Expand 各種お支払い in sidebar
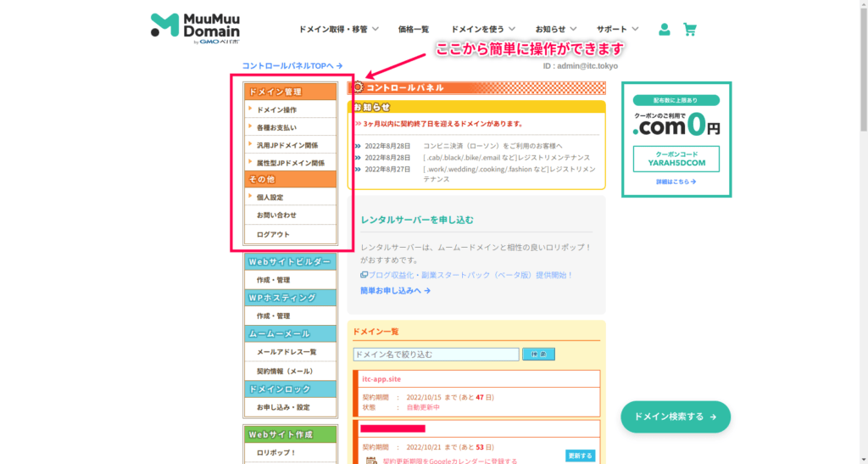The height and width of the screenshot is (464, 868). click(x=291, y=127)
